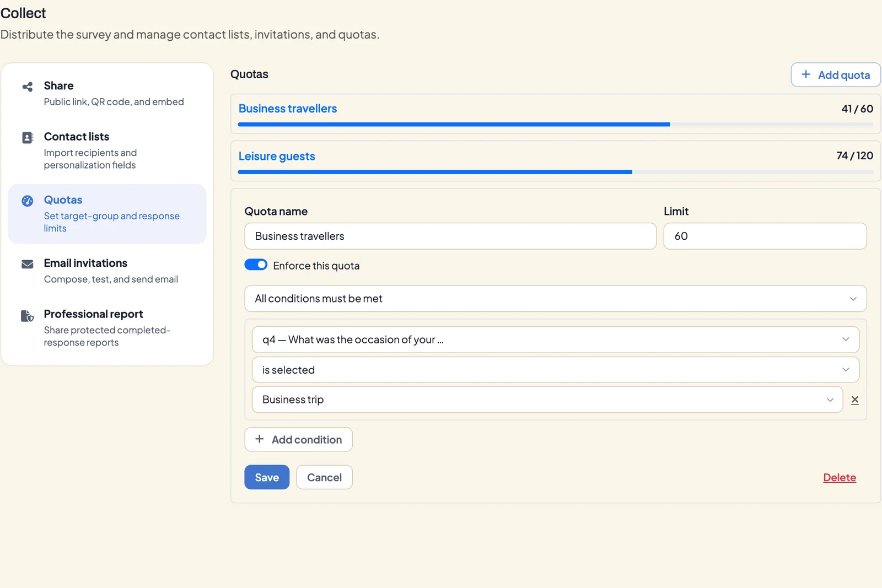Screen dimensions: 882x588
Task: Open the Business travellers quota heading
Action: (288, 109)
